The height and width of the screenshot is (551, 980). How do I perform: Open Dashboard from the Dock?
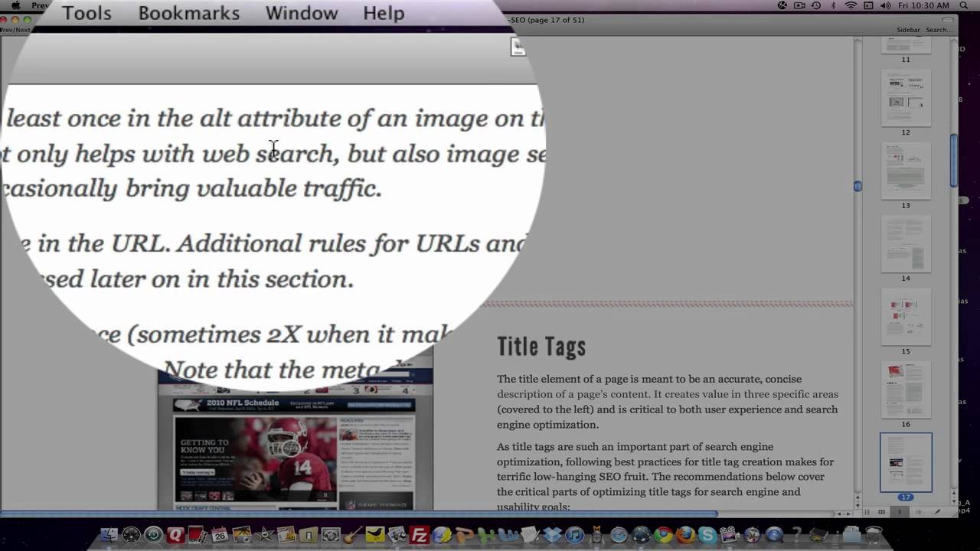[x=131, y=535]
